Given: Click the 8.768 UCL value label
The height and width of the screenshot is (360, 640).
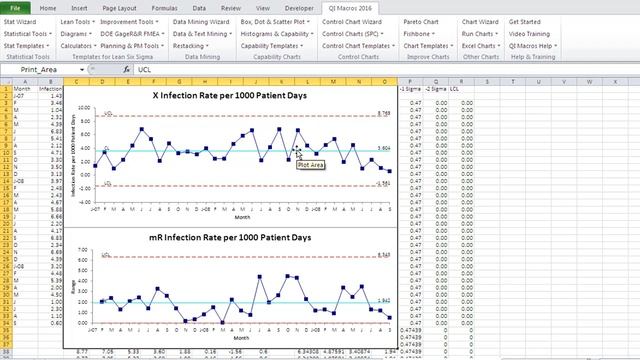Looking at the screenshot, I should click(x=384, y=113).
